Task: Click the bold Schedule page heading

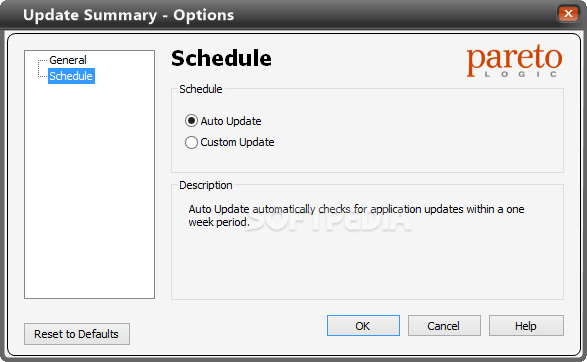Action: 221,59
